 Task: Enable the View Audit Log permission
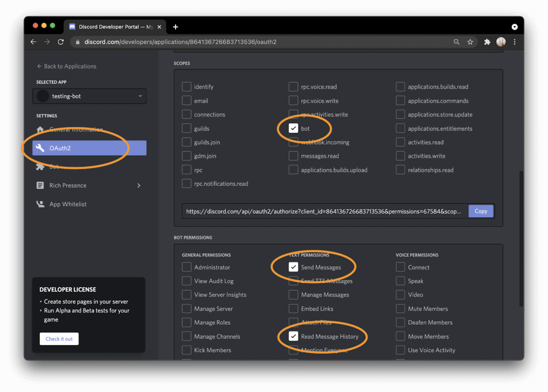tap(187, 281)
